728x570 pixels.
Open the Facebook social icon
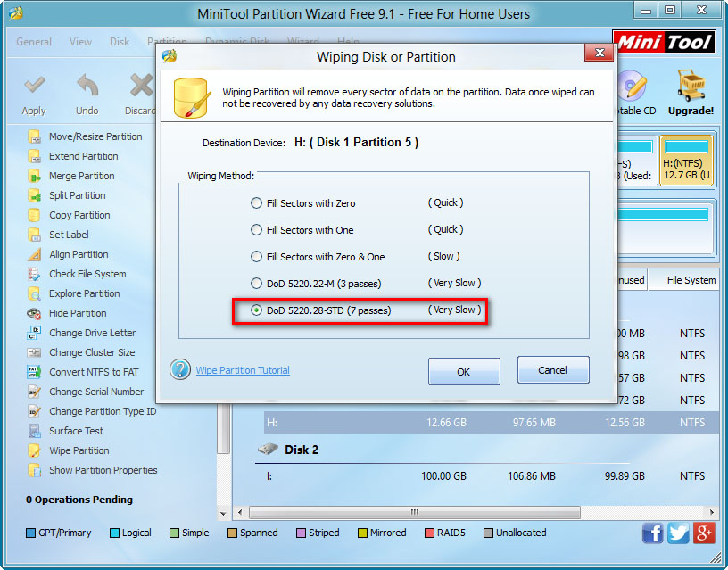point(654,533)
